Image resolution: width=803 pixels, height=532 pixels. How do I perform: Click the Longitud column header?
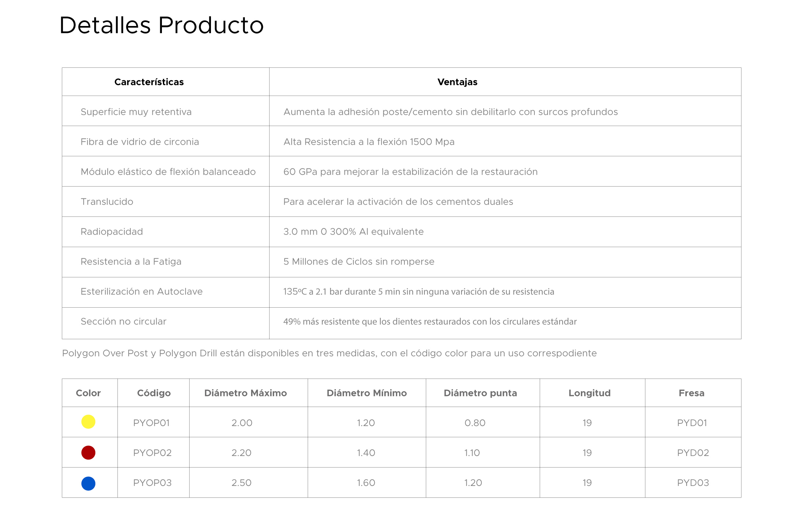pyautogui.click(x=589, y=393)
